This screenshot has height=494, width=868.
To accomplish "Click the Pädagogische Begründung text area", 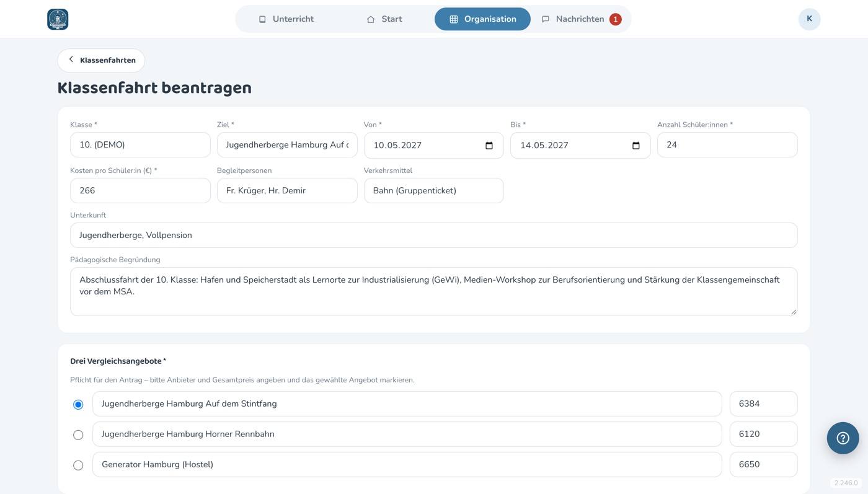I will click(433, 291).
